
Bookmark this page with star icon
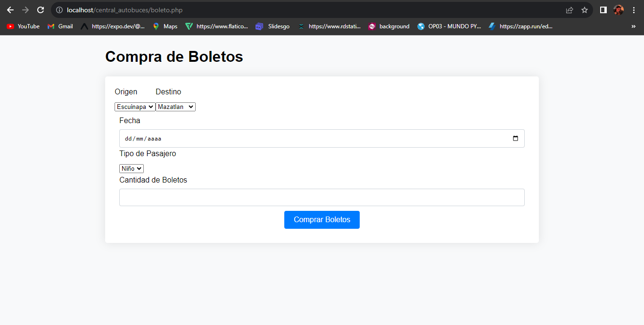pyautogui.click(x=585, y=10)
